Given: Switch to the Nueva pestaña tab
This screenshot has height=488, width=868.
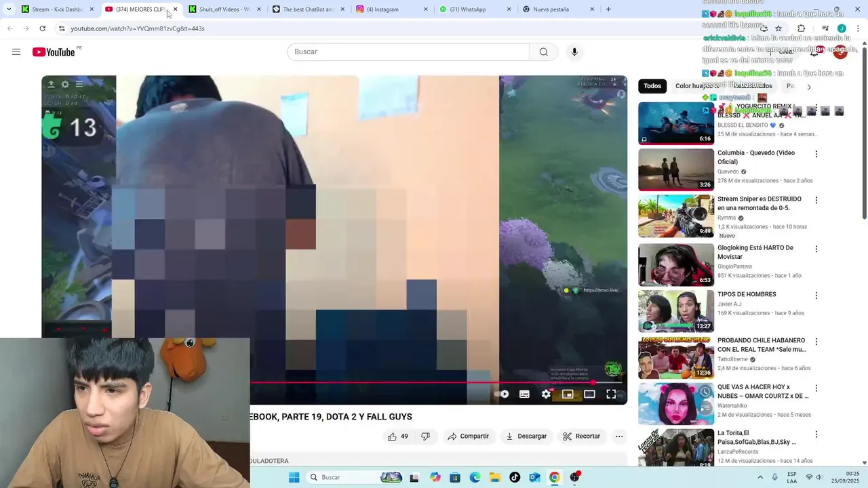Looking at the screenshot, I should (x=558, y=9).
